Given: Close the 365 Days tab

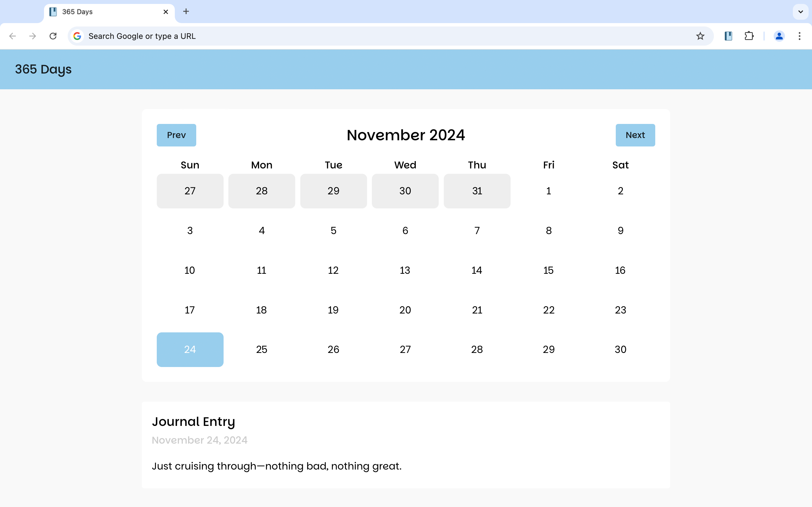Looking at the screenshot, I should 166,12.
